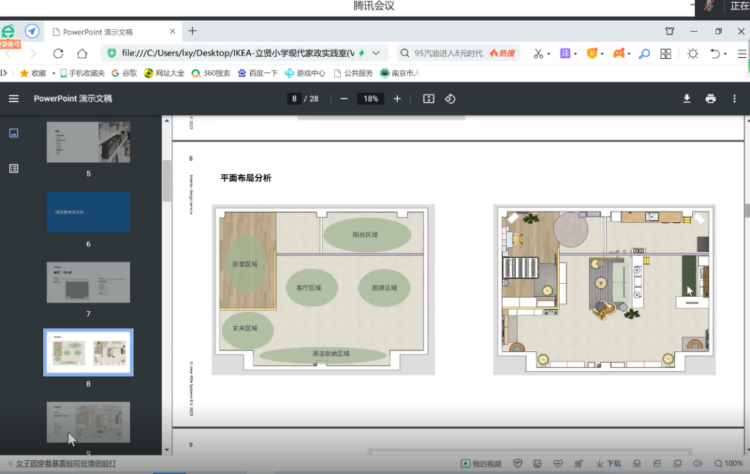Reload the page with refresh icon
750x474 pixels.
pos(58,53)
